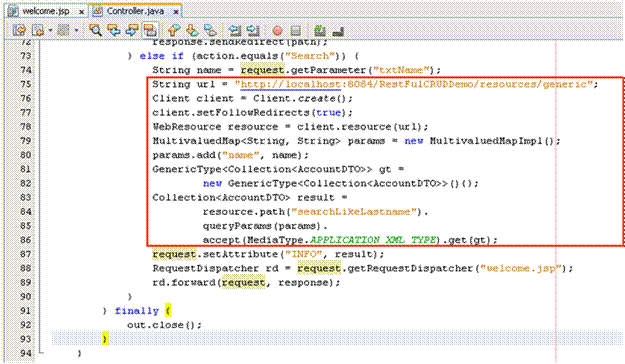625x364 pixels.
Task: Click the Java file icon on Controller.java tab
Action: coord(98,11)
